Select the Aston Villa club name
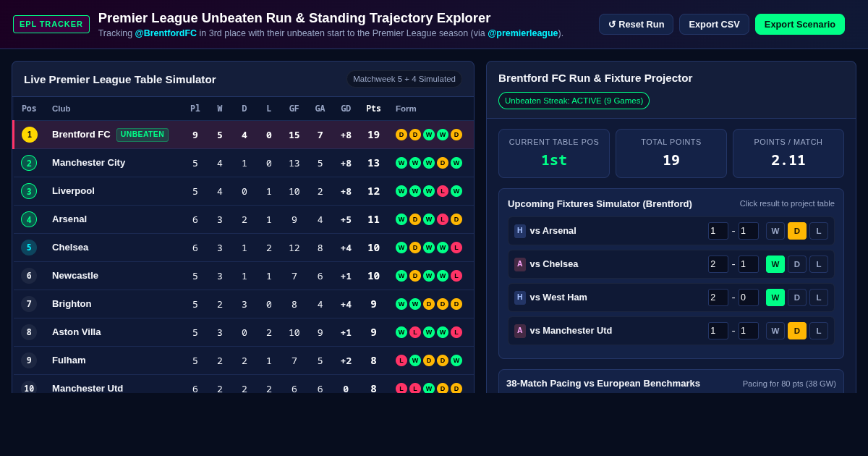Image resolution: width=868 pixels, height=456 pixels. [x=77, y=332]
